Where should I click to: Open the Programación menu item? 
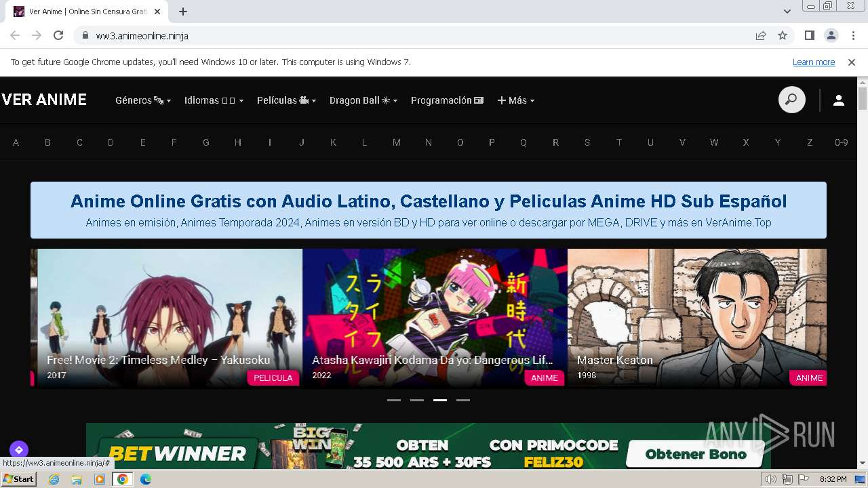(447, 100)
